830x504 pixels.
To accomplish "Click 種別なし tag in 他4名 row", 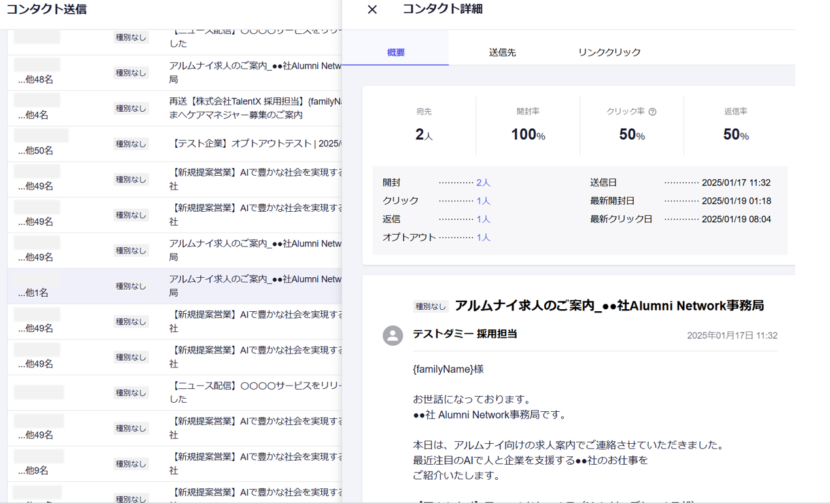I will (x=131, y=109).
